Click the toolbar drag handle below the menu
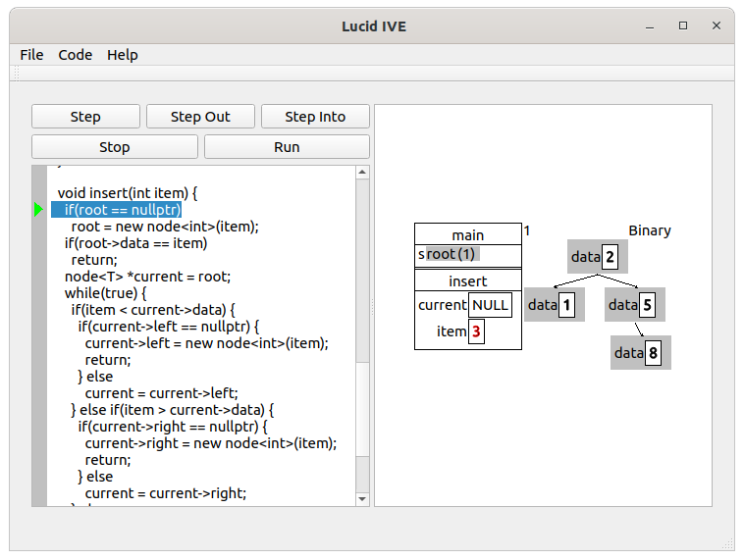Image resolution: width=744 pixels, height=560 pixels. (17, 74)
